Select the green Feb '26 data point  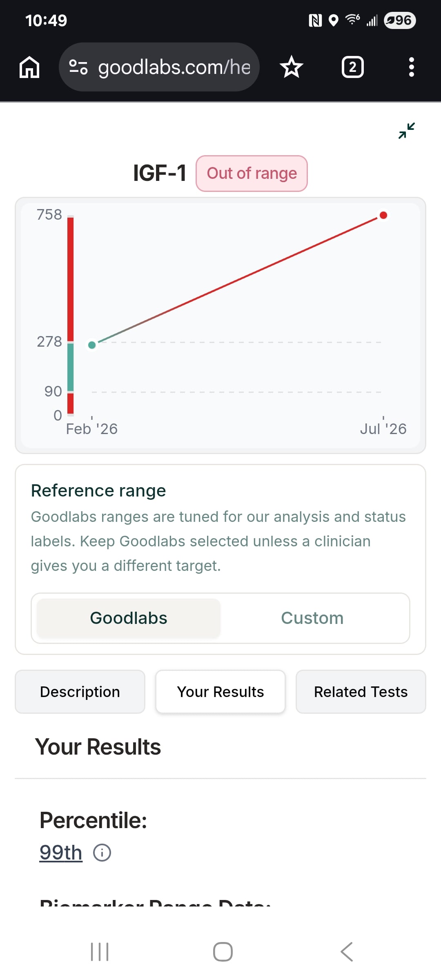tap(92, 345)
